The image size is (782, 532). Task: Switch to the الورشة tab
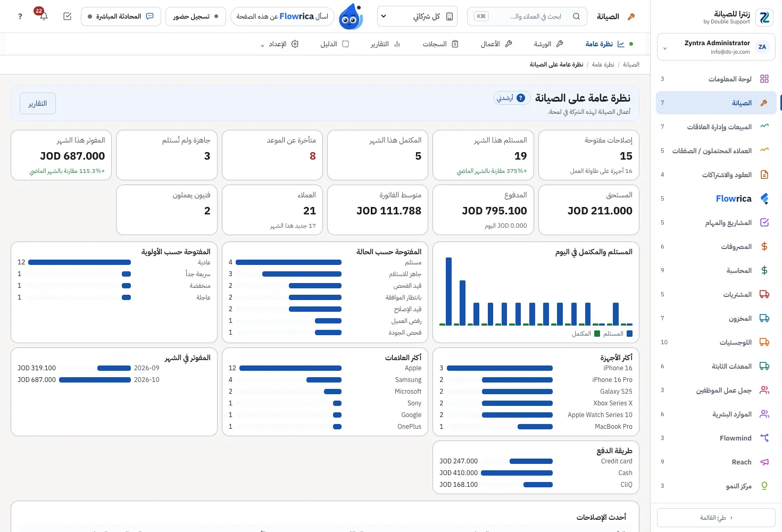548,44
